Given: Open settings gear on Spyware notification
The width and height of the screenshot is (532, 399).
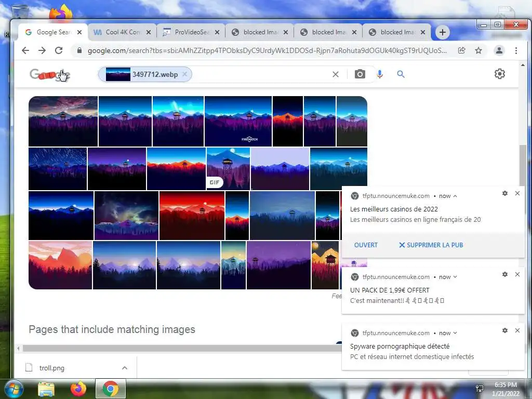Looking at the screenshot, I should [505, 330].
